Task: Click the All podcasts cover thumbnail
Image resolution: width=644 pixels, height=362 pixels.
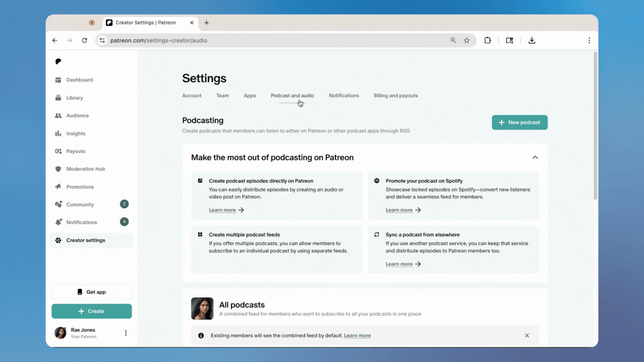Action: click(x=202, y=309)
